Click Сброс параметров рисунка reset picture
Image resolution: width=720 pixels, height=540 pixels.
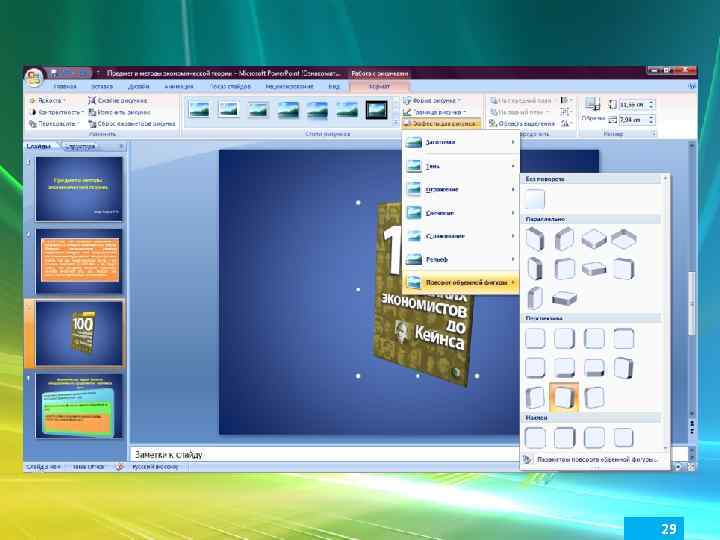[x=132, y=124]
